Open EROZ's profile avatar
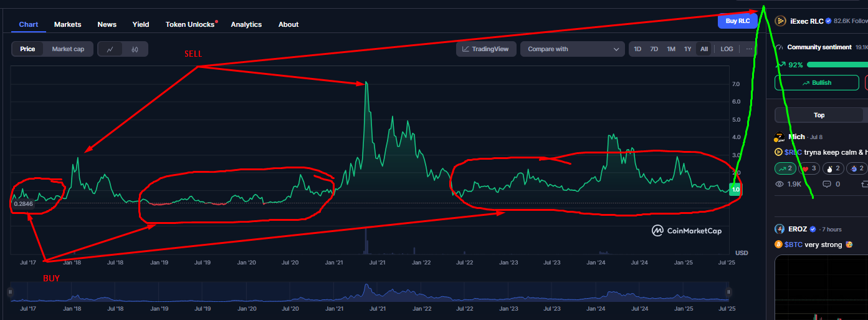 click(780, 229)
